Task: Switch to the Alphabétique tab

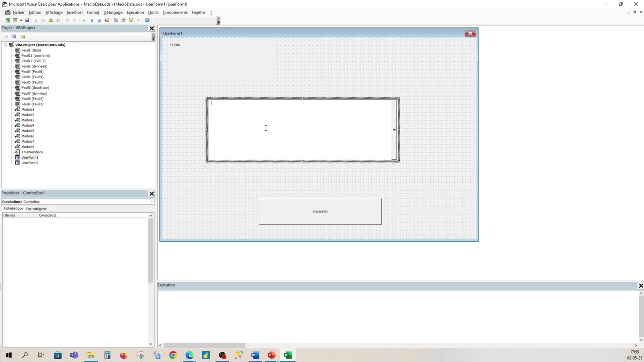Action: pos(13,208)
